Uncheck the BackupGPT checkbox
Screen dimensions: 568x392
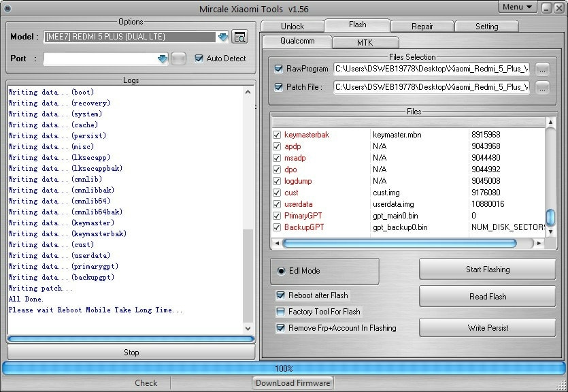point(277,227)
